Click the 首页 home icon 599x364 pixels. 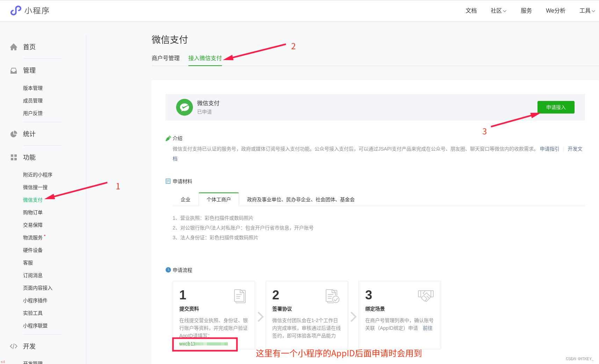tap(14, 47)
